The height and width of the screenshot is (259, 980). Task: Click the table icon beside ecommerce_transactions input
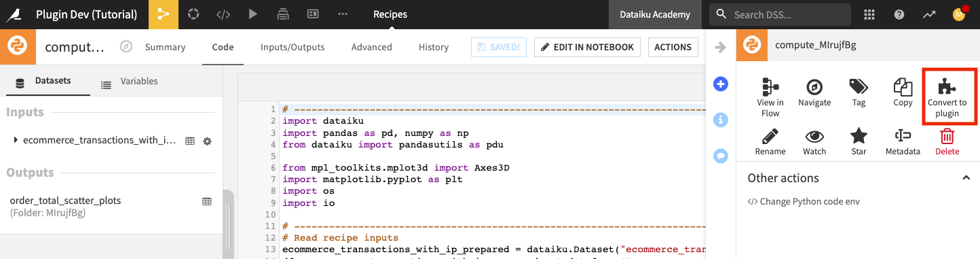(x=190, y=141)
